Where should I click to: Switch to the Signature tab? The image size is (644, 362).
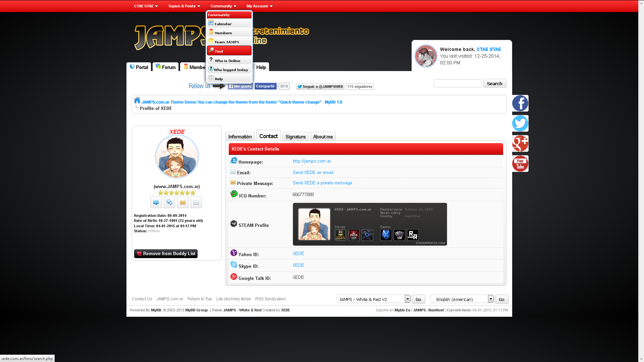pos(295,137)
